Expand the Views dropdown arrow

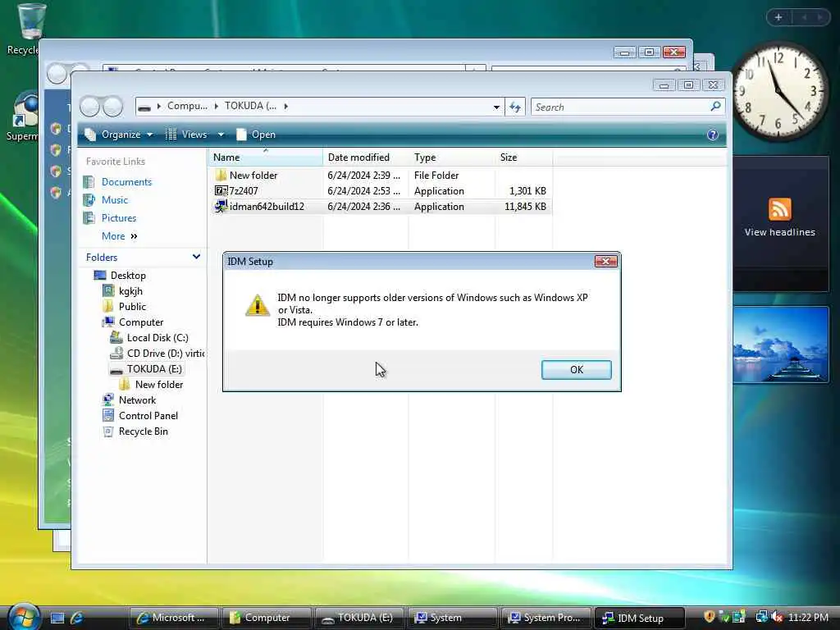[221, 135]
